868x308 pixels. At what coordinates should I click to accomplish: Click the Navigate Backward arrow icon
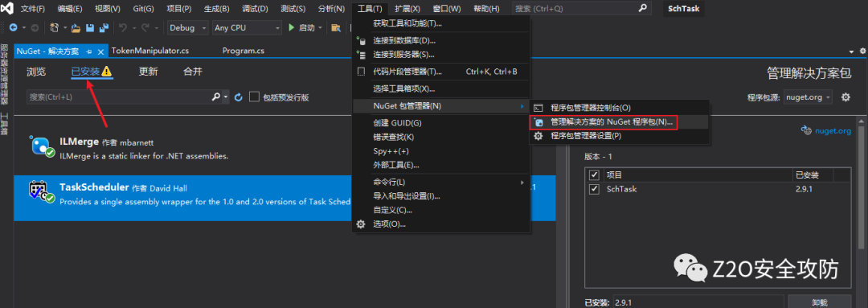tap(13, 27)
